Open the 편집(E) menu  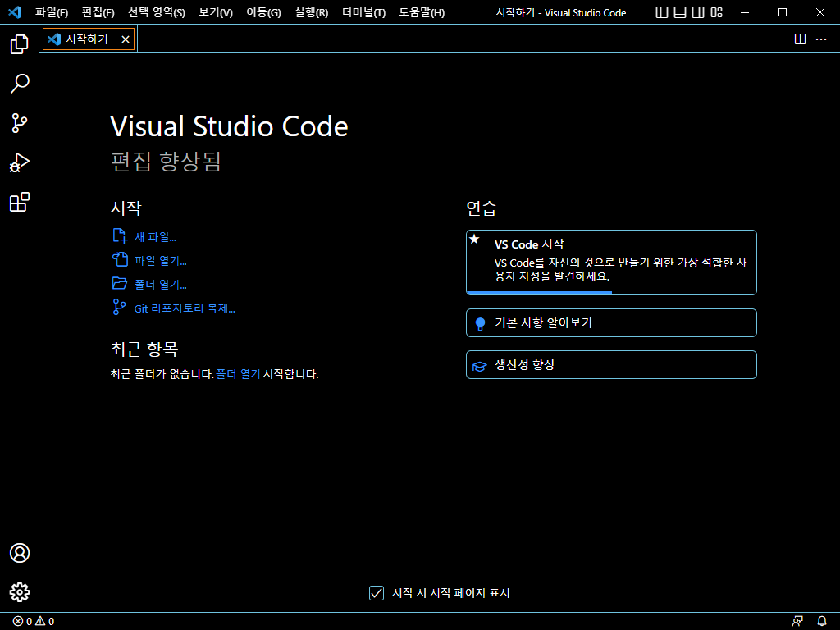pos(98,12)
